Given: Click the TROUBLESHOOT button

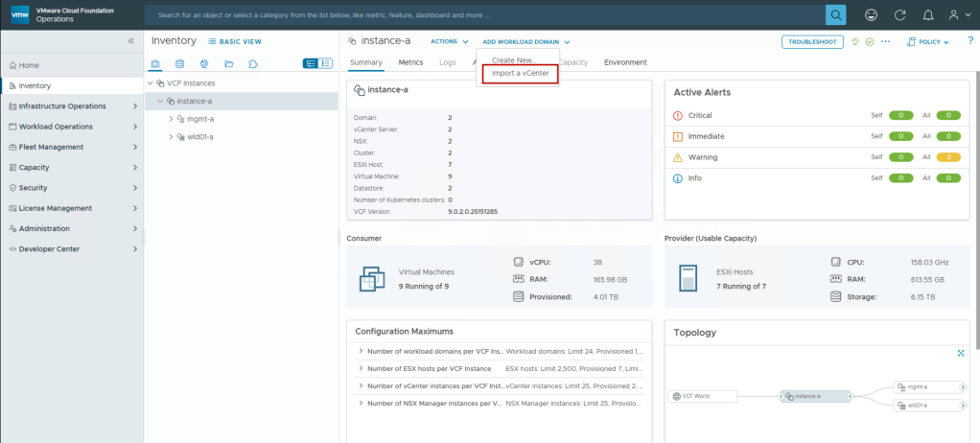Looking at the screenshot, I should click(812, 42).
